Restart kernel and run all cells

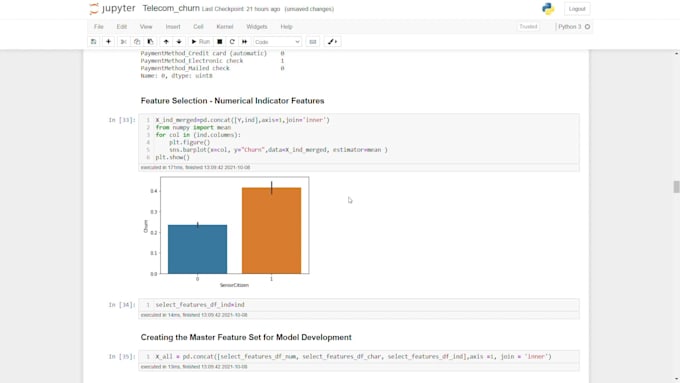245,42
